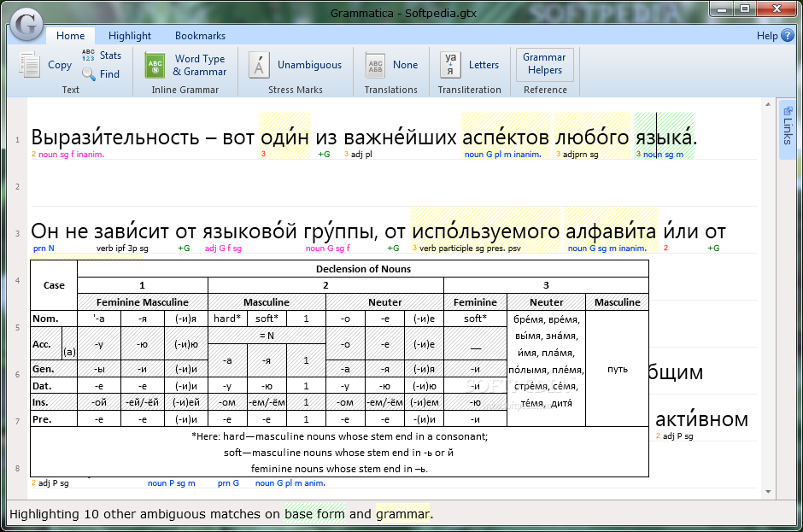Minimize the Grammatica window
The image size is (803, 532).
click(722, 9)
